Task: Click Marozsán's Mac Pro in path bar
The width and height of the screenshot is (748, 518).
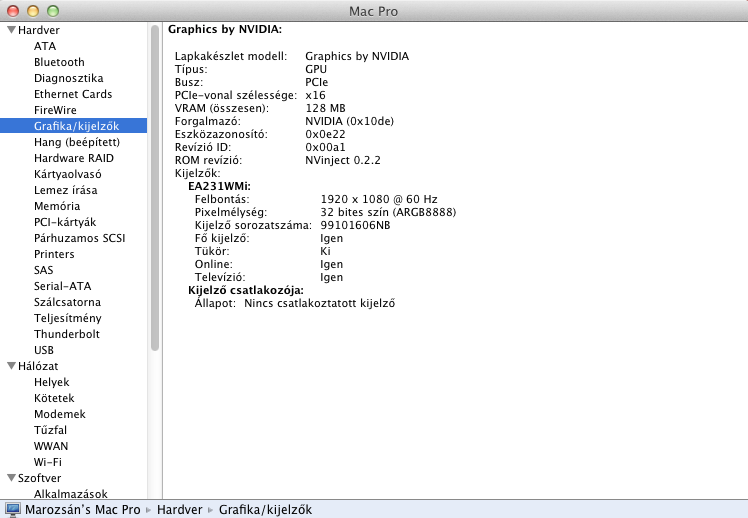Action: coord(83,509)
